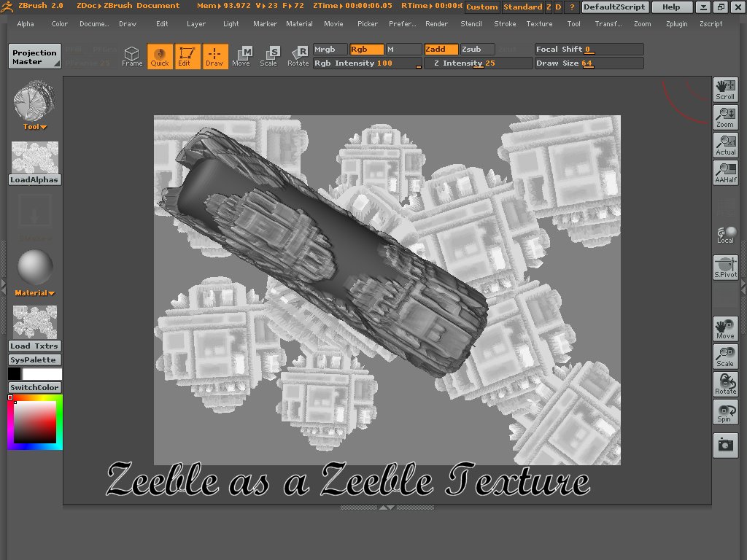747x560 pixels.
Task: Toggle the M material mode button
Action: pos(403,50)
